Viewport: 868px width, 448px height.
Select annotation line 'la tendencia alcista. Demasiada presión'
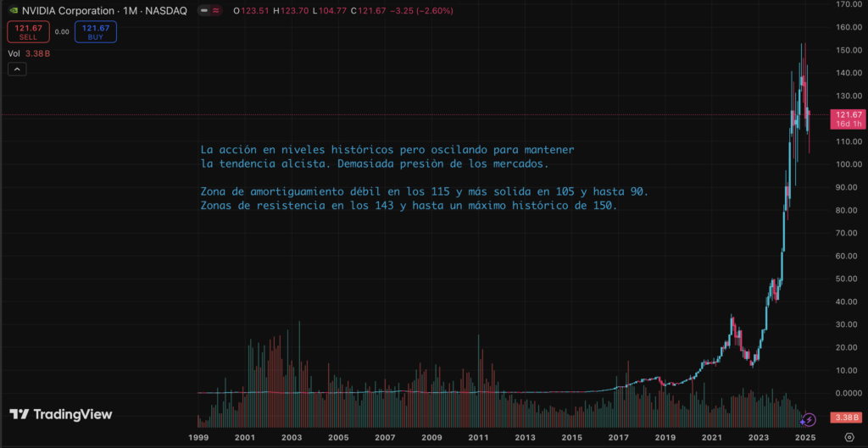click(374, 164)
